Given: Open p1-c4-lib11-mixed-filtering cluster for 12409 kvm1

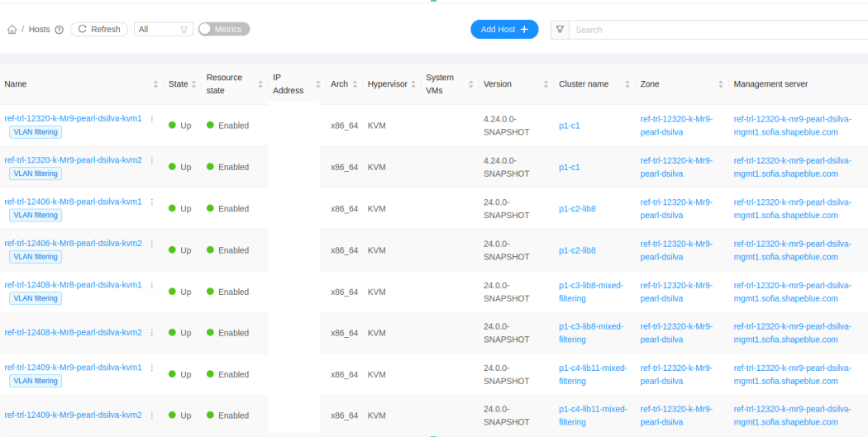Looking at the screenshot, I should [x=594, y=374].
